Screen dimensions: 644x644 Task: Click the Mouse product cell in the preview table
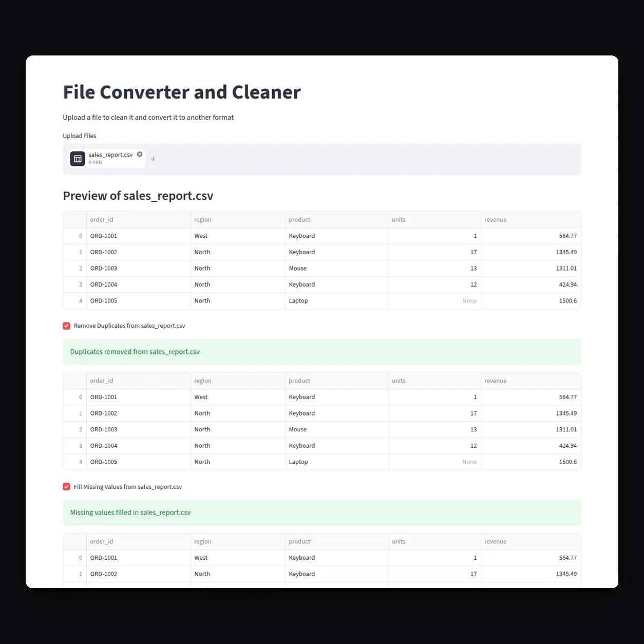pyautogui.click(x=336, y=269)
